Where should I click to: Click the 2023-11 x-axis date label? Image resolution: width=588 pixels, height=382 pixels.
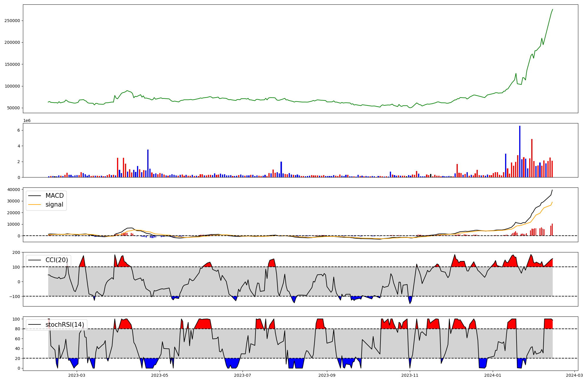[x=410, y=375]
